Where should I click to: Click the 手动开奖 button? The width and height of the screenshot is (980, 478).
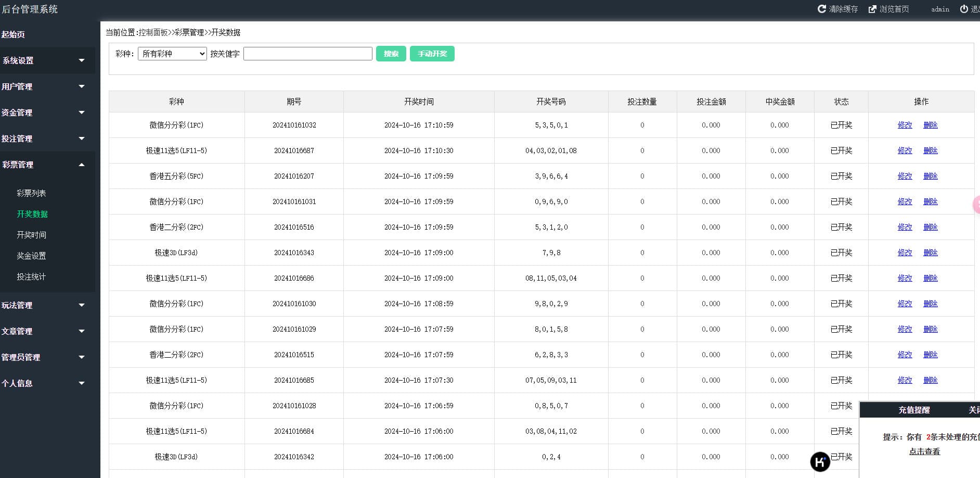point(432,54)
